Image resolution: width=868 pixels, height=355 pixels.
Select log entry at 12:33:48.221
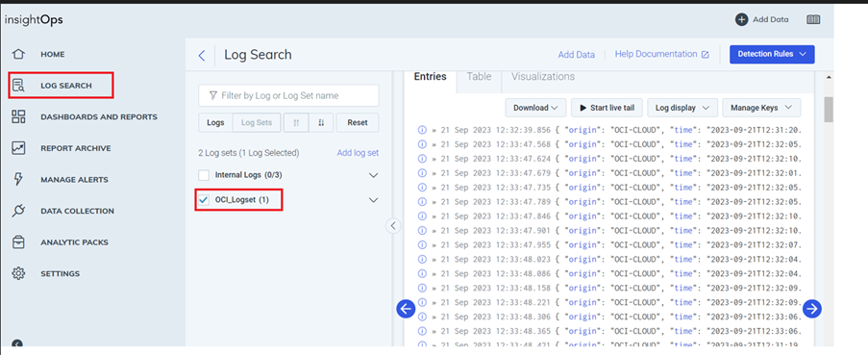(608, 302)
